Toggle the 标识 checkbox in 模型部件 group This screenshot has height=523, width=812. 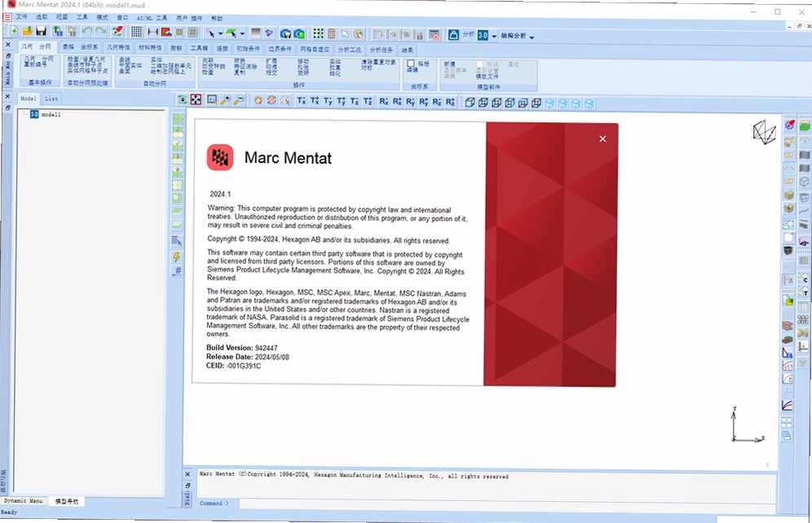(x=479, y=64)
